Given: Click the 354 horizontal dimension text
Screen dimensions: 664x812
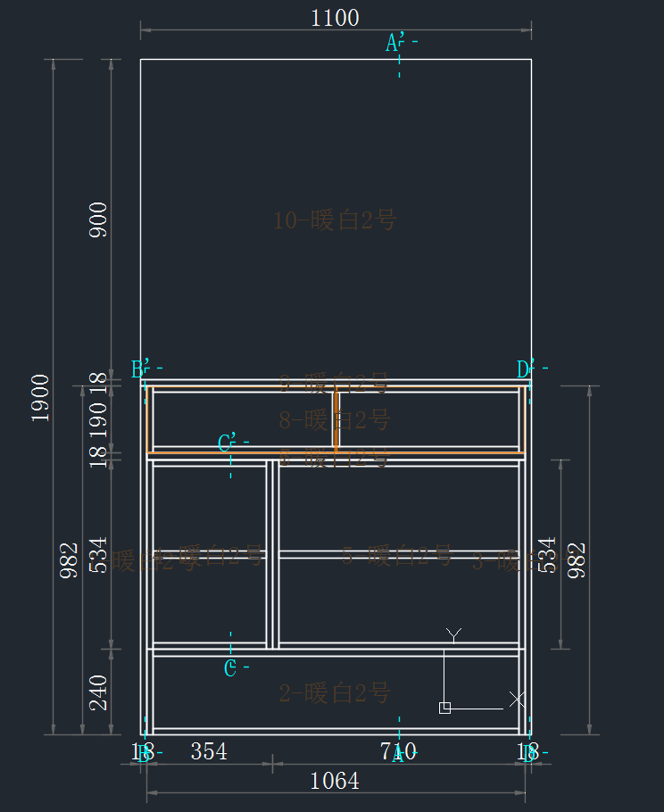Looking at the screenshot, I should coord(209,752).
